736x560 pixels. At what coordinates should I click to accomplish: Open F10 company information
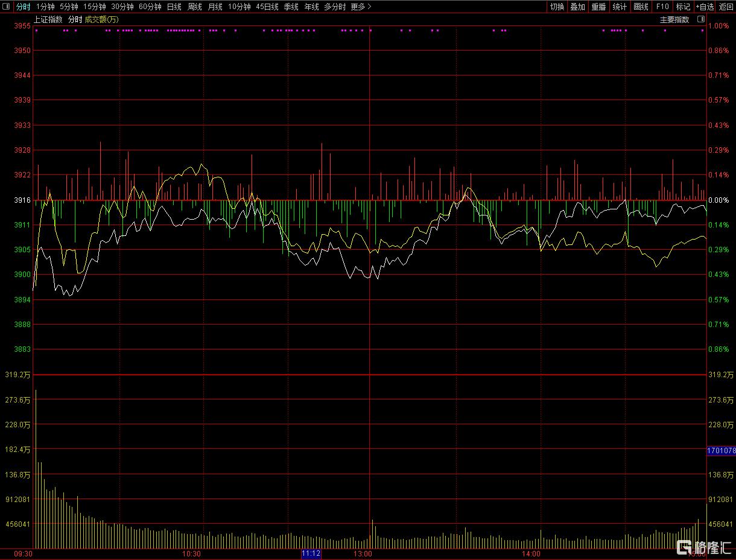[662, 7]
